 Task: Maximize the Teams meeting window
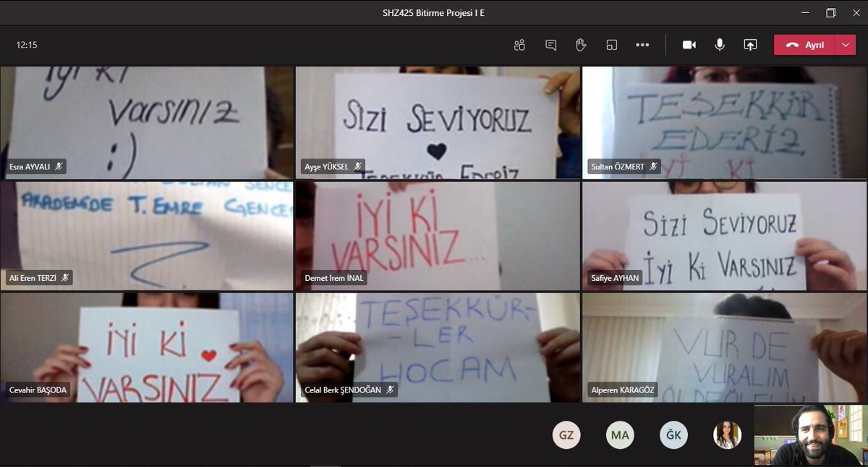(830, 13)
